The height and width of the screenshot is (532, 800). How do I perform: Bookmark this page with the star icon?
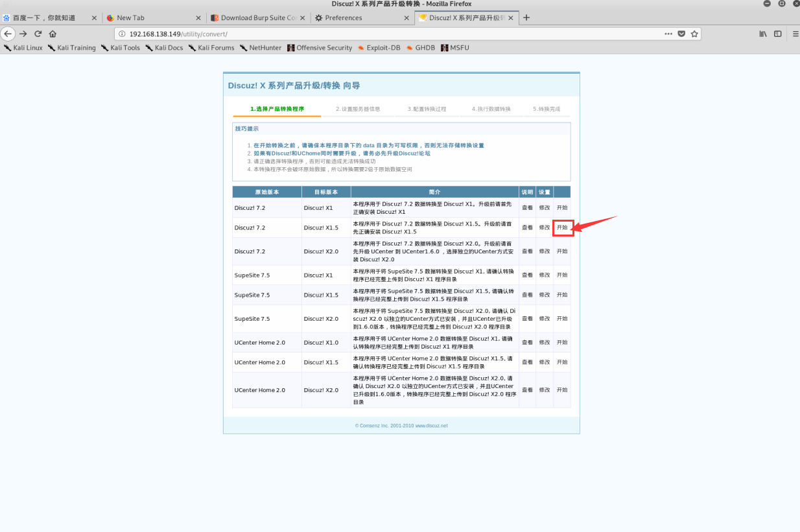point(694,34)
